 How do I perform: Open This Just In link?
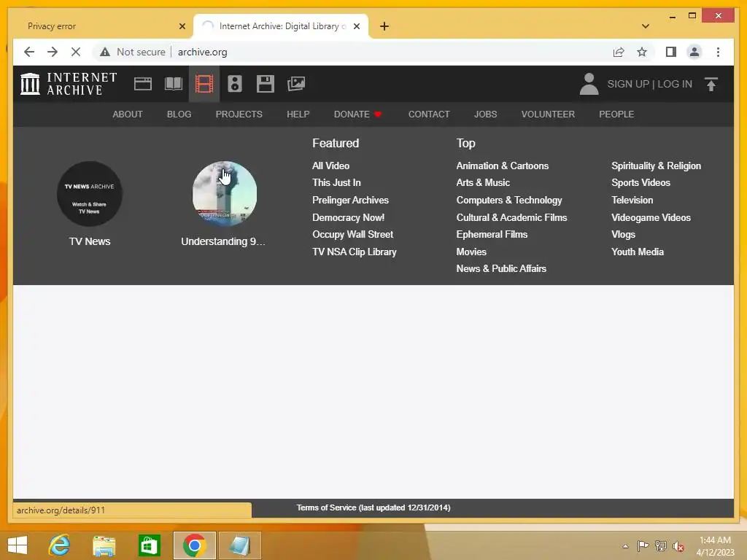[336, 182]
